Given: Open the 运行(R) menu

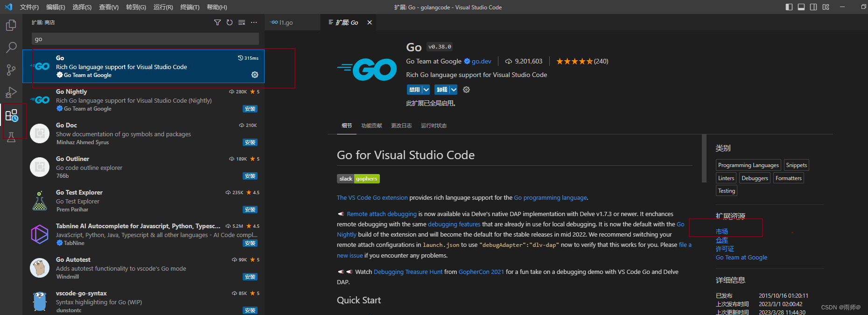Looking at the screenshot, I should tap(163, 7).
